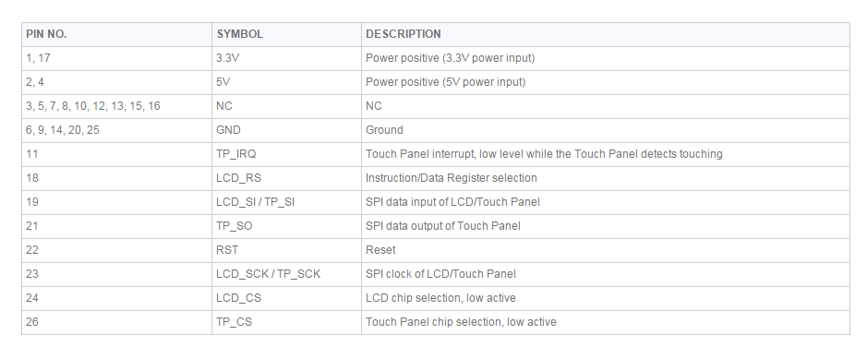This screenshot has width=868, height=347.
Task: Select the 5V symbol cell
Action: pyautogui.click(x=287, y=82)
